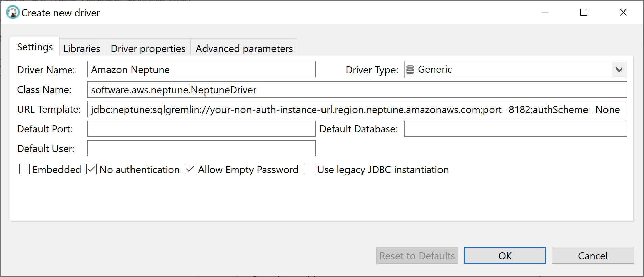
Task: Click the Default Port input field
Action: click(x=201, y=129)
